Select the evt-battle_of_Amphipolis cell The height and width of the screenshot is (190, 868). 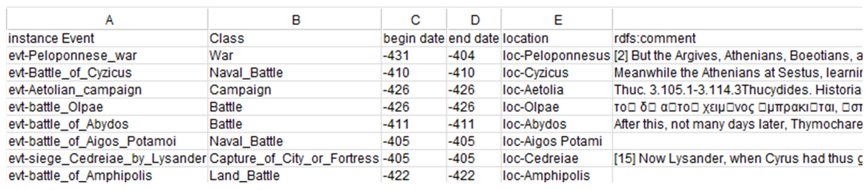pyautogui.click(x=107, y=175)
